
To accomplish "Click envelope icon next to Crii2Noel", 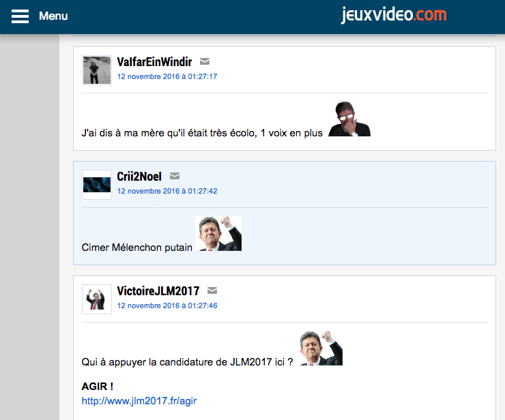I will pos(175,177).
